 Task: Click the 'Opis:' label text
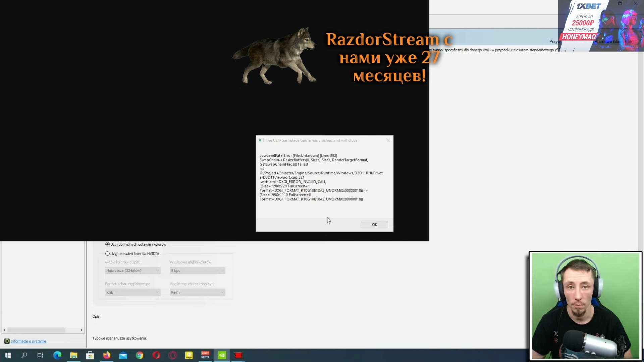point(96,316)
